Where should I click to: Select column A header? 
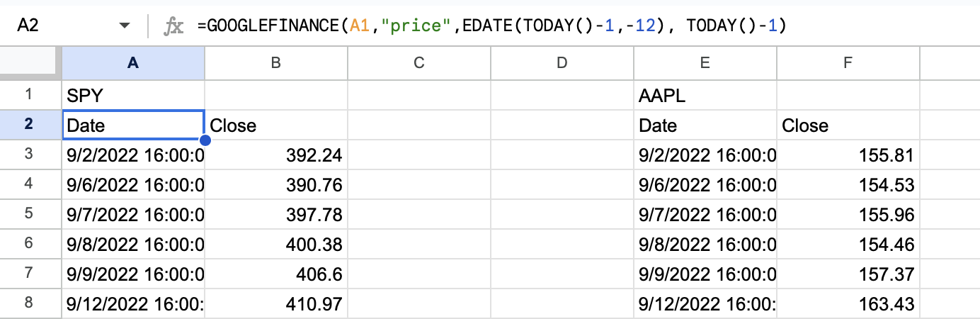click(x=133, y=63)
